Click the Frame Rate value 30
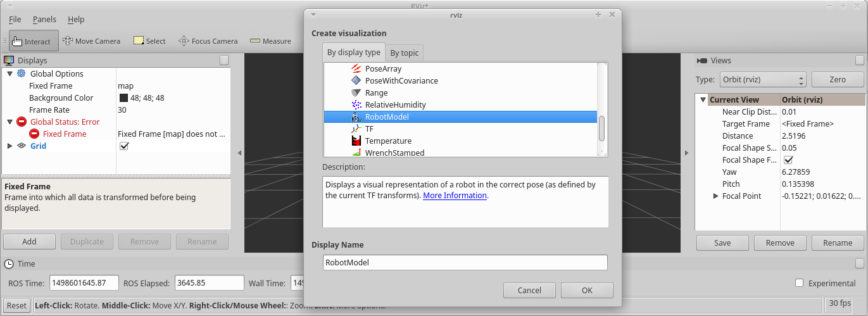The width and height of the screenshot is (868, 316). tap(122, 110)
